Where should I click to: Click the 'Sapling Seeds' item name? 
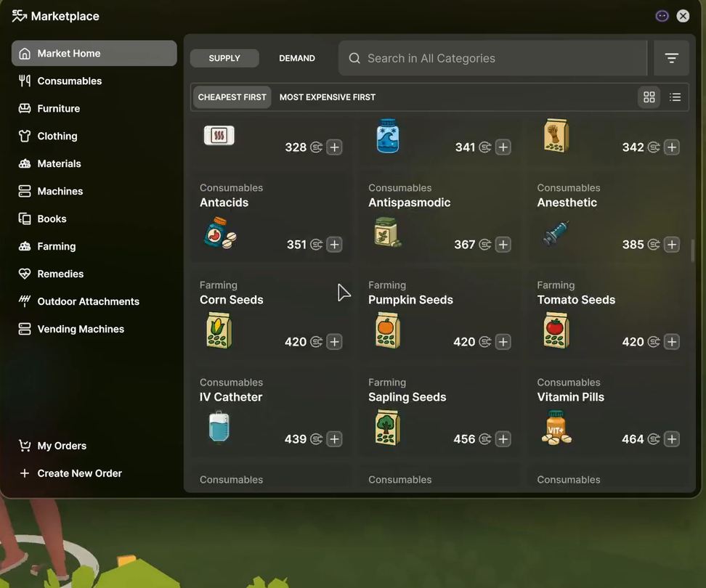(x=407, y=397)
